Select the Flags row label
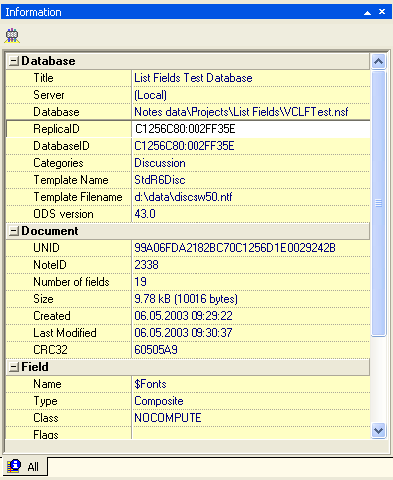Viewport: 393px width, 480px height. pyautogui.click(x=46, y=434)
